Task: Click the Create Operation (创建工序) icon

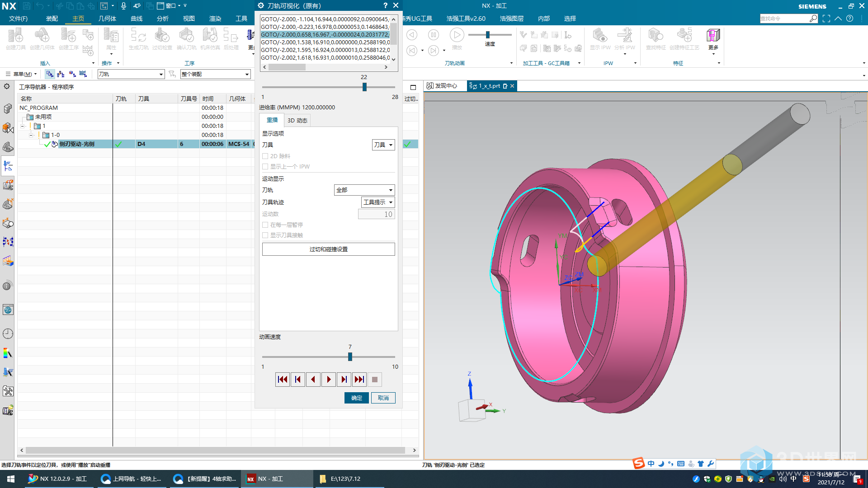Action: (x=69, y=36)
